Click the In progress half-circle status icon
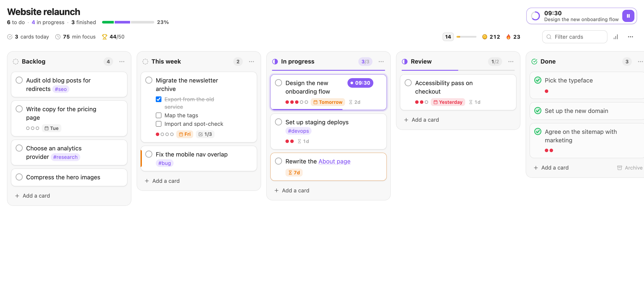This screenshot has height=296, width=644. [x=275, y=62]
